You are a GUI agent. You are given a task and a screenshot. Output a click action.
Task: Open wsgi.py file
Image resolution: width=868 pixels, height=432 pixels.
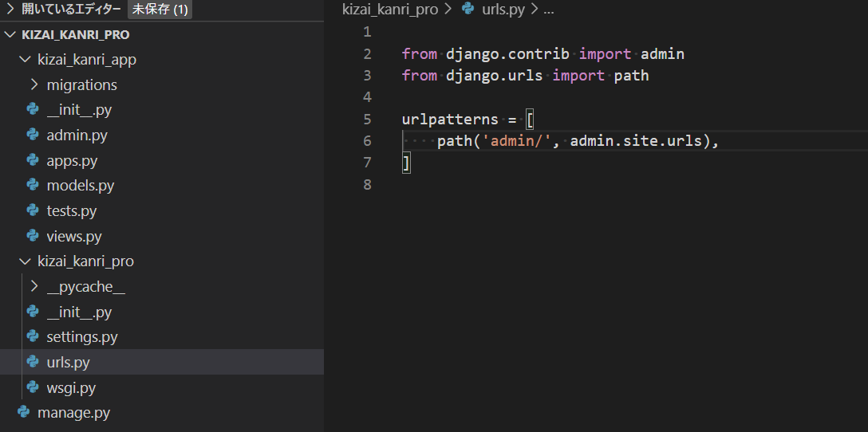pos(71,387)
